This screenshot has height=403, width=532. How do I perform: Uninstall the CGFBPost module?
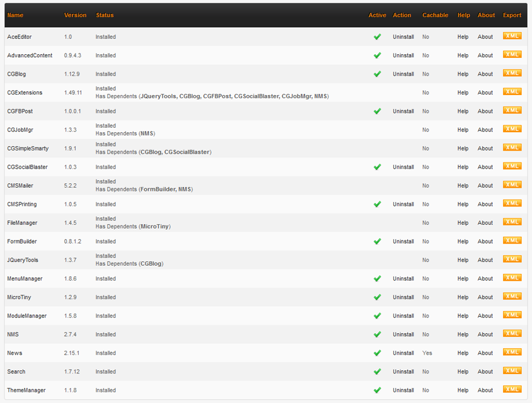pos(403,111)
